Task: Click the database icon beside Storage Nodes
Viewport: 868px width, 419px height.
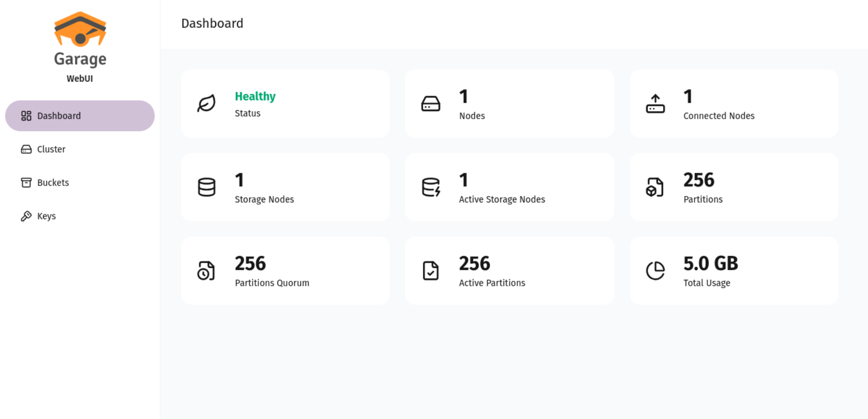Action: 206,187
